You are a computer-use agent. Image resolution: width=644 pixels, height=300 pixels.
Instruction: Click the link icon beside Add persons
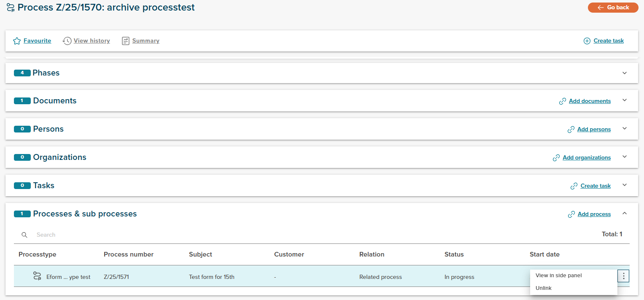[571, 130]
